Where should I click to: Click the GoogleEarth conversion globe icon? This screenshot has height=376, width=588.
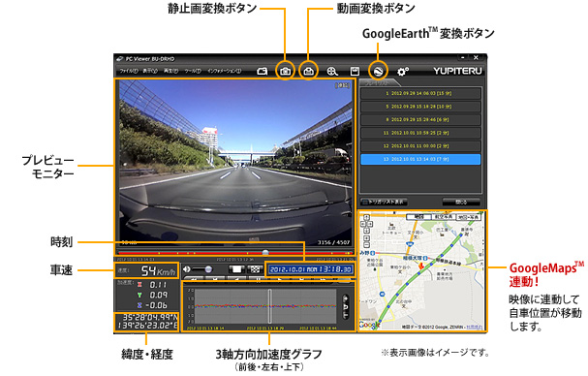(x=378, y=71)
